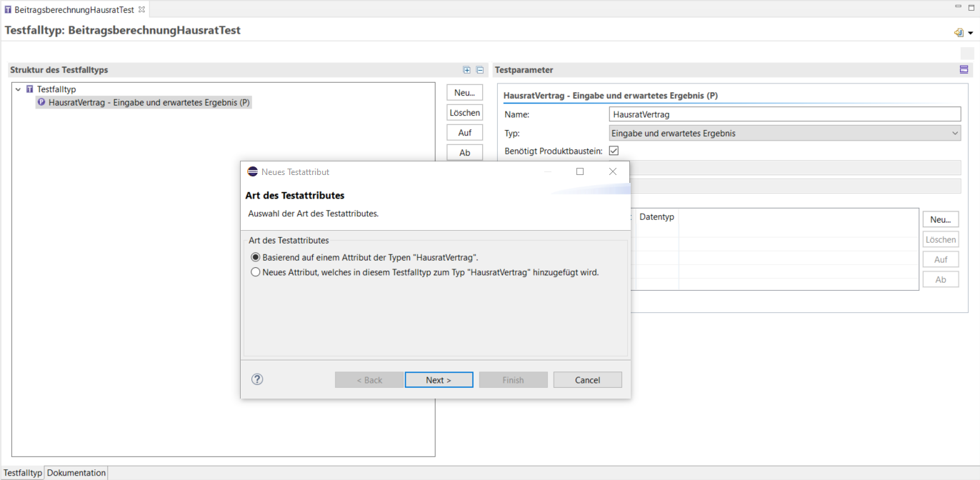
Task: Switch to the Dokumentation tab
Action: click(76, 473)
